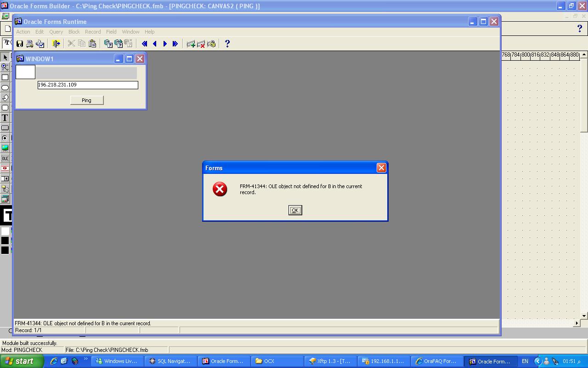Screen dimensions: 588x368
Task: Select the Rectangle drawing tool
Action: (5, 77)
